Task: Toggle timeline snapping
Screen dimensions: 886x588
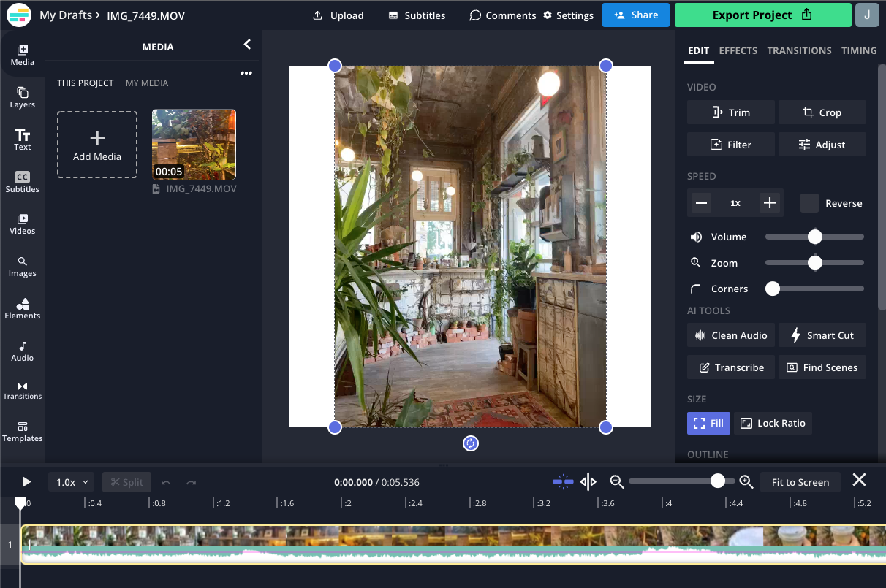Action: click(563, 481)
